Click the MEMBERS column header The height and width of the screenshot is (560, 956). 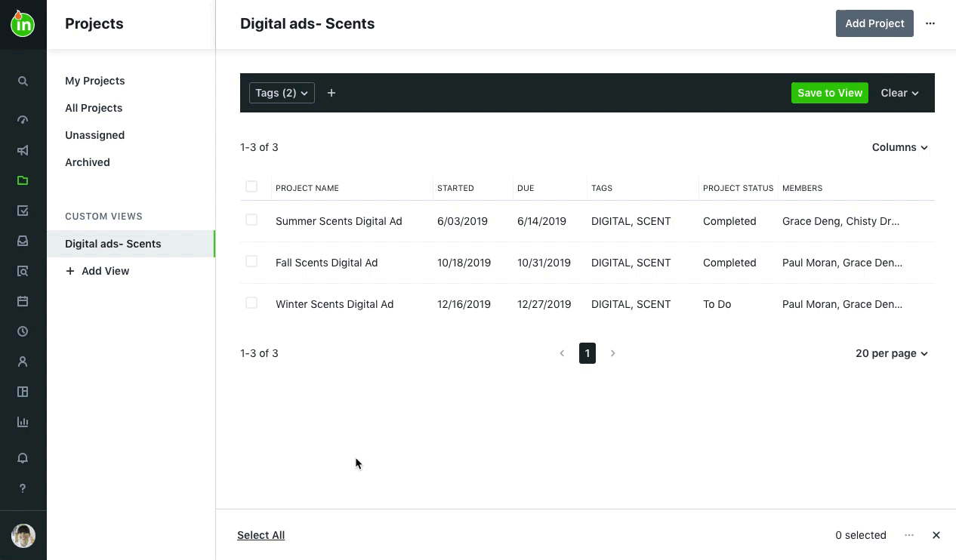pos(802,188)
